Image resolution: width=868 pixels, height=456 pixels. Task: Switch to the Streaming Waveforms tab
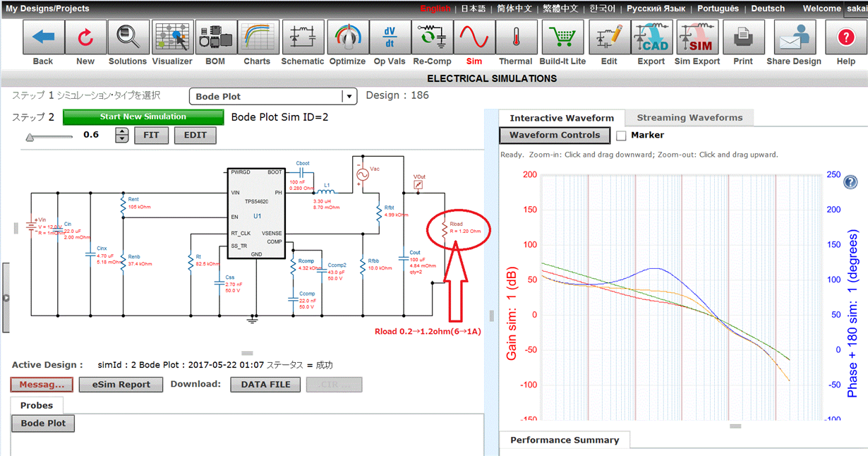coord(688,118)
